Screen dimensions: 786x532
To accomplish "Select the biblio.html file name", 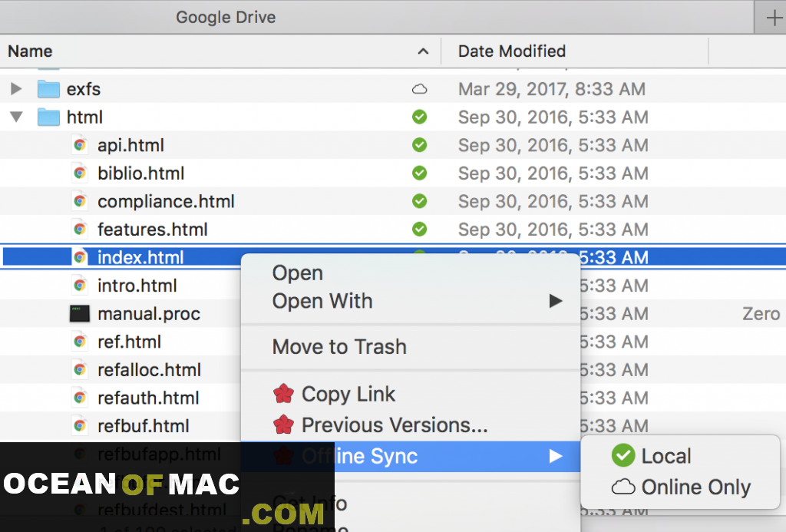I will pyautogui.click(x=141, y=173).
